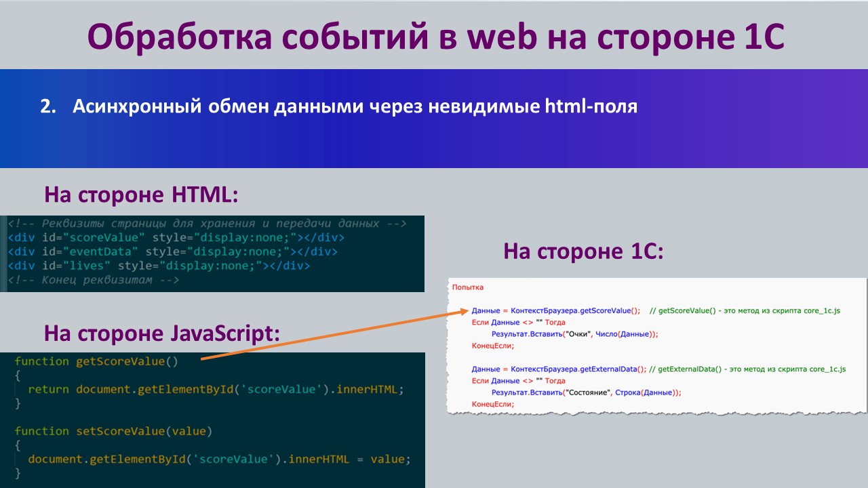Click the HTML code snippet image
The height and width of the screenshot is (488, 868).
point(212,253)
